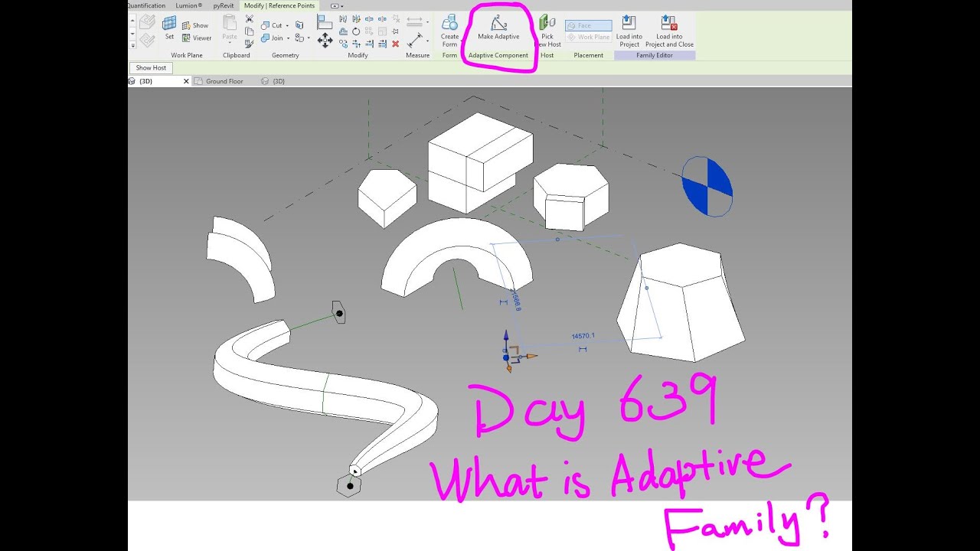This screenshot has height=551, width=980.
Task: Select Mirror - Pick Axis tool
Action: click(x=343, y=18)
